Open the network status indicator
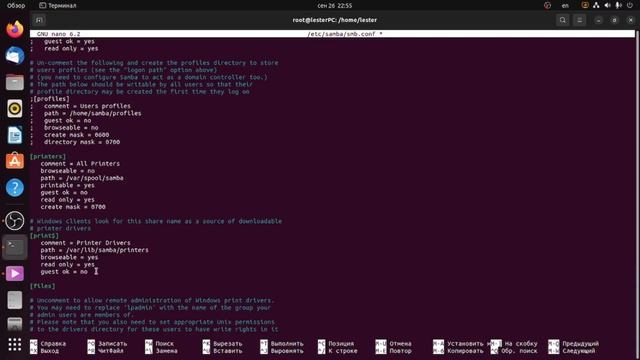 click(x=596, y=5)
